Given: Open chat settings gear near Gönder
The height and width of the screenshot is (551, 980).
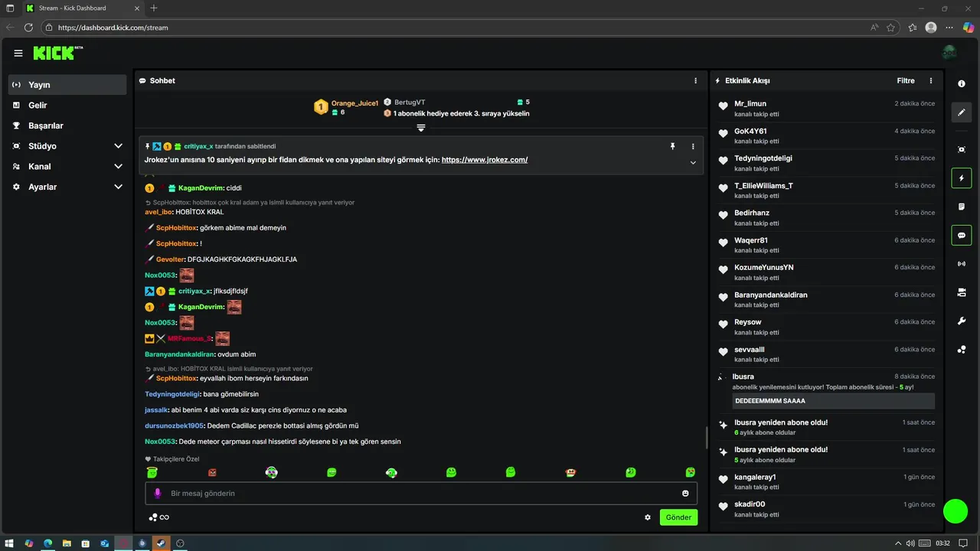Looking at the screenshot, I should click(x=648, y=517).
